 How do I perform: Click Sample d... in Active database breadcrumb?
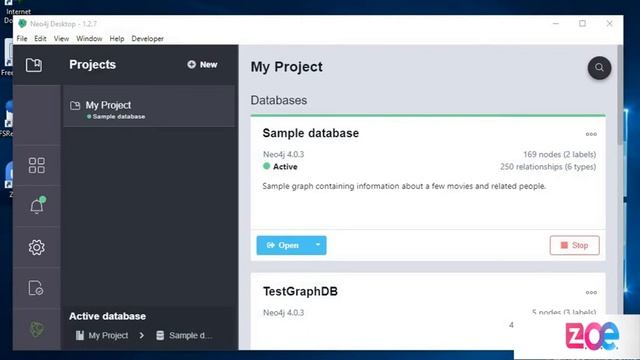[x=184, y=336]
